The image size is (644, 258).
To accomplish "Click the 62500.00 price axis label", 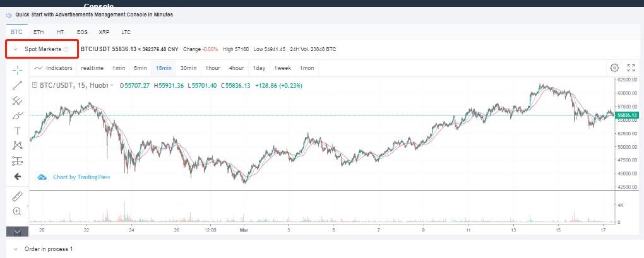I will pos(627,79).
